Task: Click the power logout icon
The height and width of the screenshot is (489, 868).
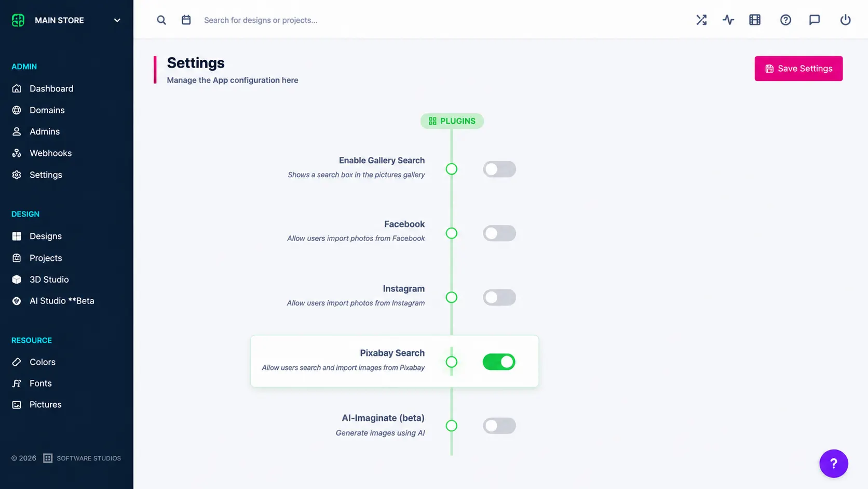Action: (845, 20)
